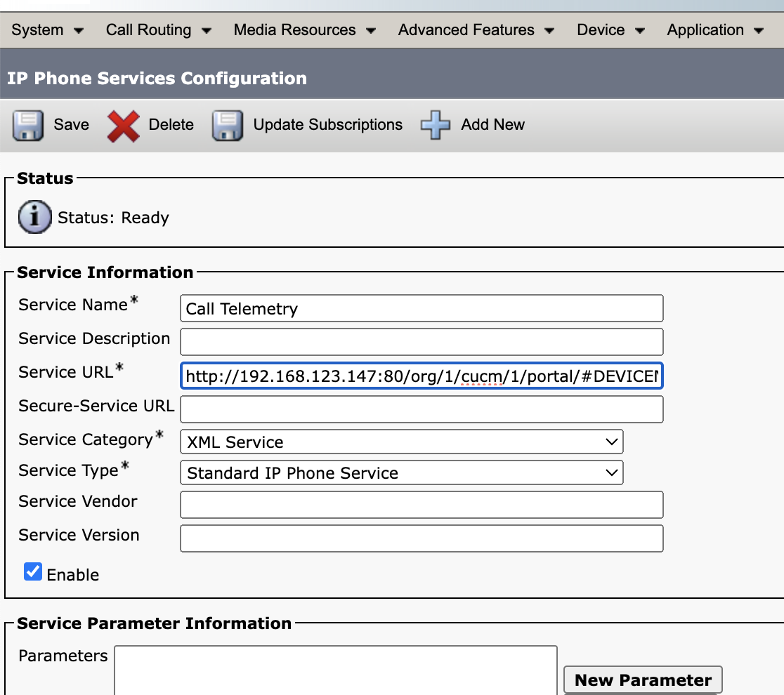This screenshot has width=784, height=695.
Task: Open the Service Type dropdown
Action: (613, 472)
